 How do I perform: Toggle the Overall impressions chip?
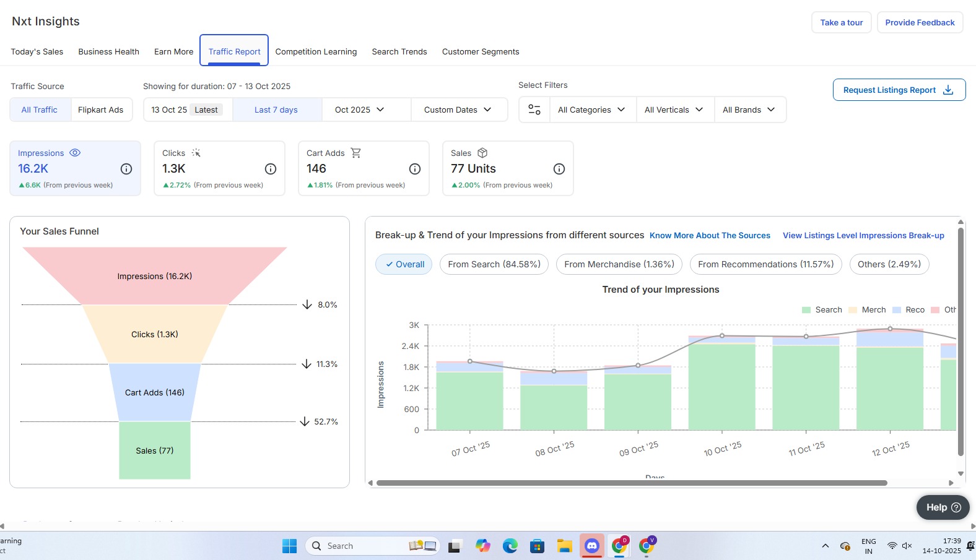[x=404, y=264]
